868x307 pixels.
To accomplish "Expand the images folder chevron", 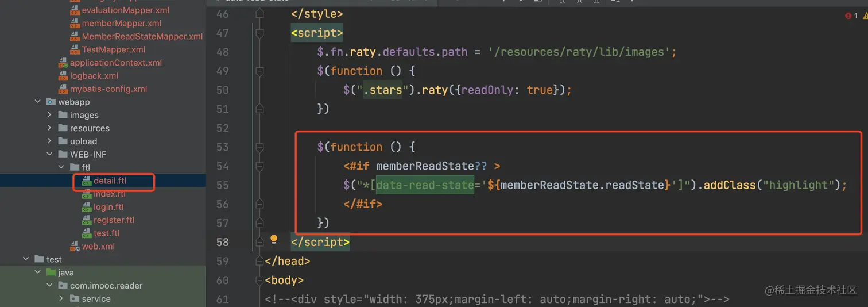I will pos(50,115).
